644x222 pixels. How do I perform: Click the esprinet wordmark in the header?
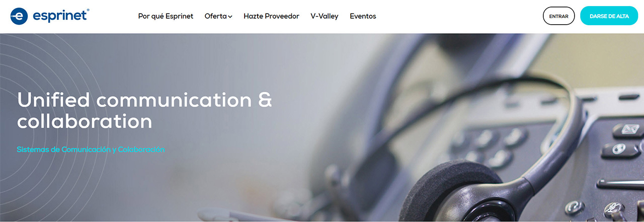coord(60,16)
